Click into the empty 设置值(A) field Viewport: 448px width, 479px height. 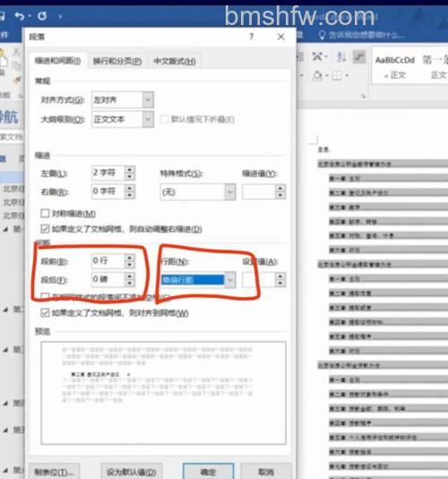pos(259,280)
